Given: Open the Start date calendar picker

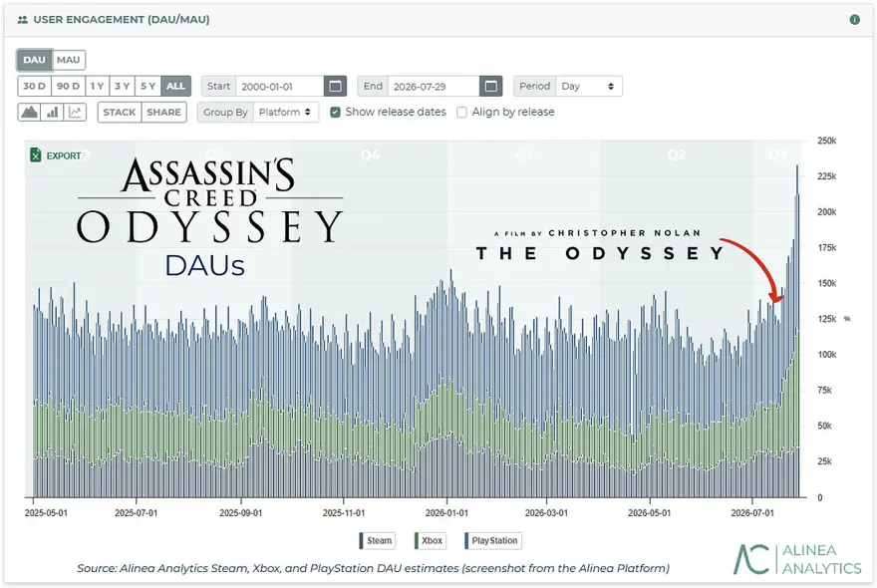Looking at the screenshot, I should pyautogui.click(x=335, y=86).
